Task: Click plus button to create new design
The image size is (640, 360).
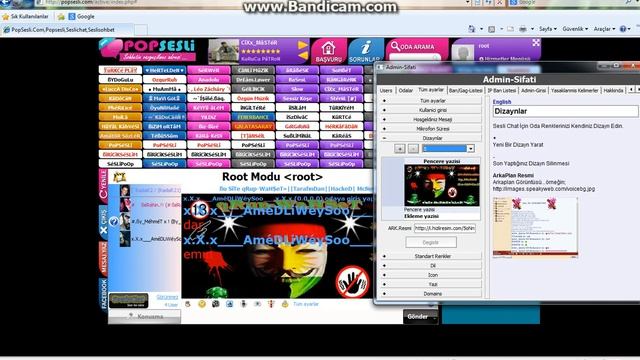Action: (x=400, y=149)
